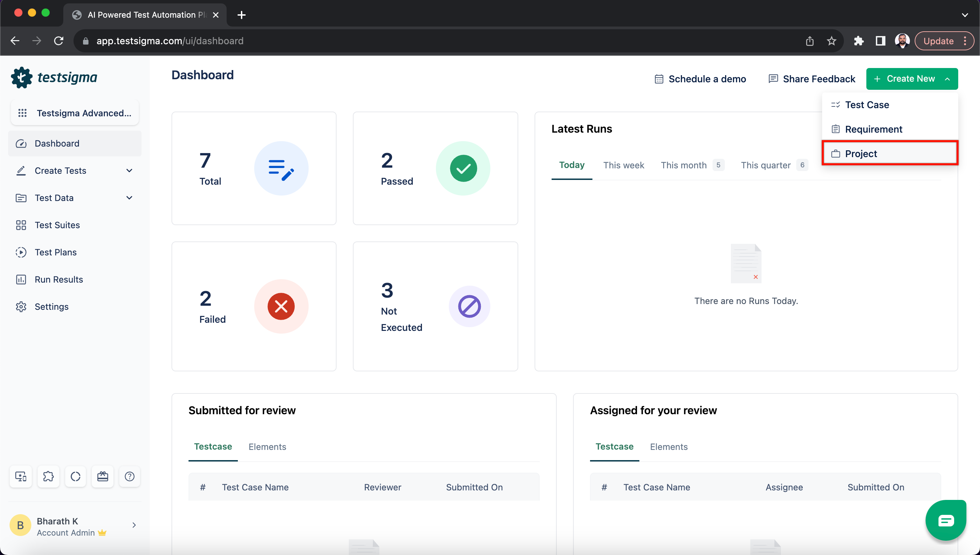Click the site lock icon in address bar
This screenshot has width=980, height=555.
pos(86,41)
